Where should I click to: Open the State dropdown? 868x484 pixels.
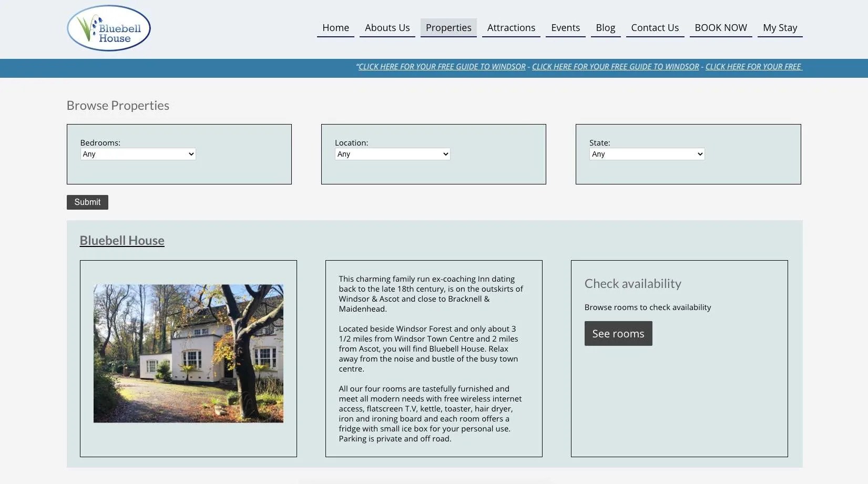coord(647,154)
